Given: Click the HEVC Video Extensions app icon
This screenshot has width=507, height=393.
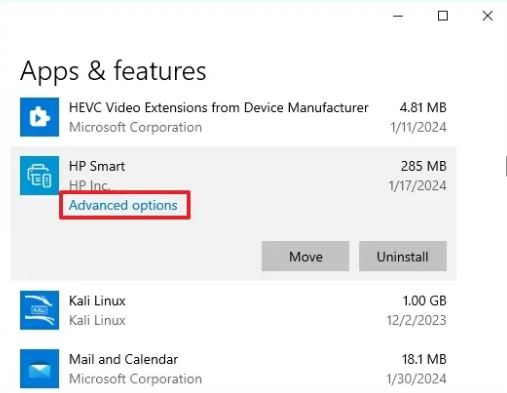Looking at the screenshot, I should [39, 117].
